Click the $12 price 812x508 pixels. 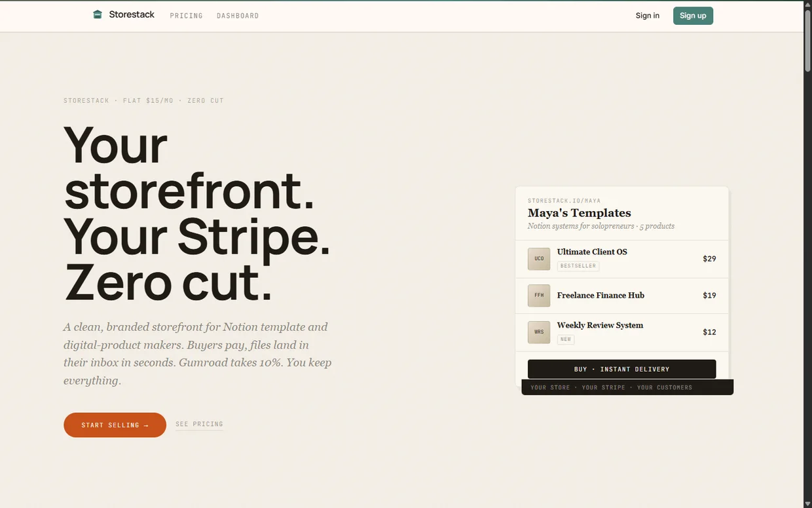[709, 332]
